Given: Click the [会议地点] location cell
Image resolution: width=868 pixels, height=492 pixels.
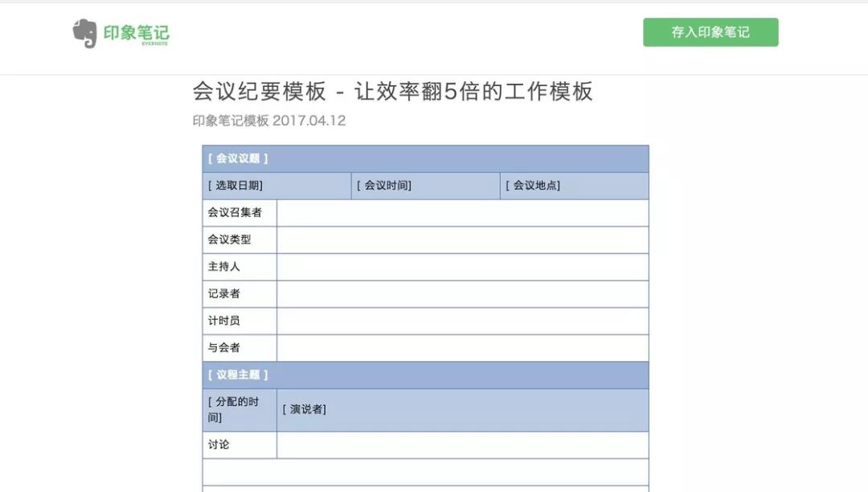Looking at the screenshot, I should coord(574,186).
